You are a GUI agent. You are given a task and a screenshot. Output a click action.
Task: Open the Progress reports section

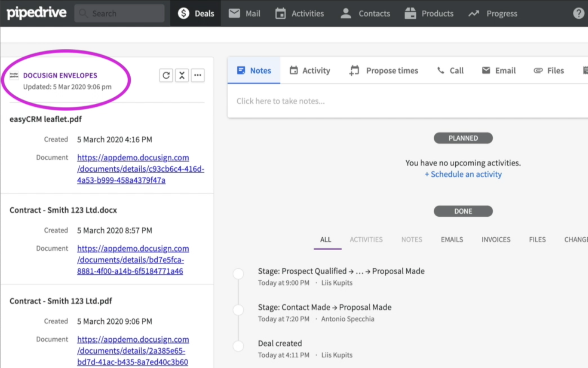point(493,13)
